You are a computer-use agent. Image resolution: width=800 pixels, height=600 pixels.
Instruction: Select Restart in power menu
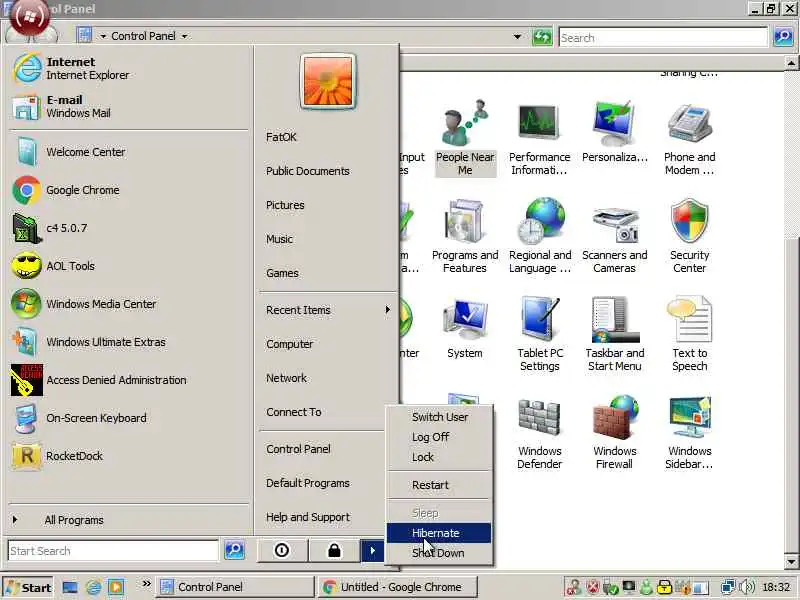[x=440, y=485]
